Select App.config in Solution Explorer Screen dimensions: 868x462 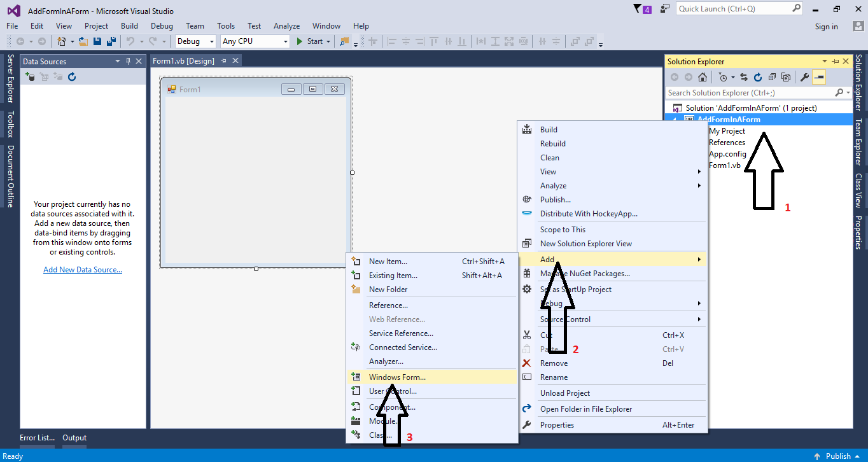pyautogui.click(x=727, y=154)
